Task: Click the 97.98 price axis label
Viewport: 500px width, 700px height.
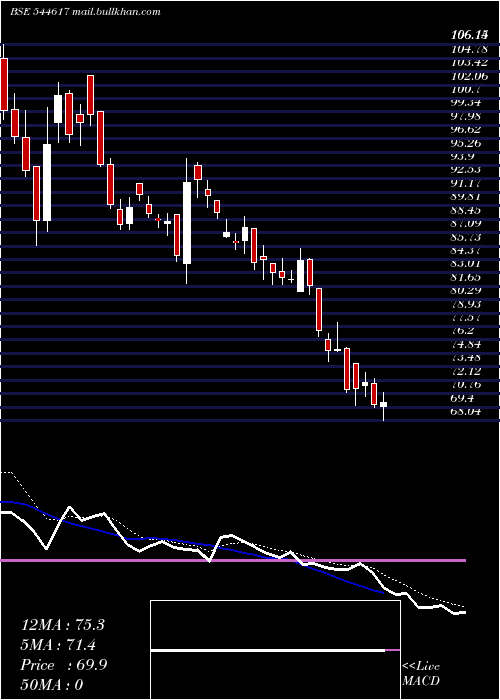Action: click(466, 116)
